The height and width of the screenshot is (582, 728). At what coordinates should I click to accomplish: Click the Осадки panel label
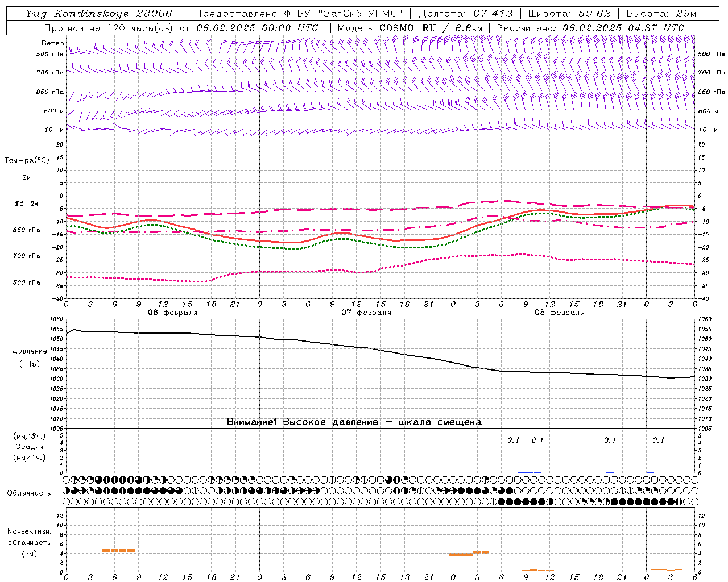tap(30, 447)
